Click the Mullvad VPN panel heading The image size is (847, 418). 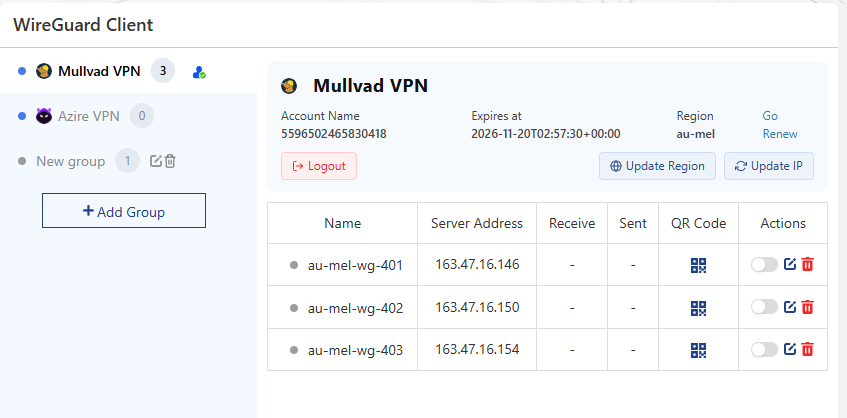click(x=371, y=86)
